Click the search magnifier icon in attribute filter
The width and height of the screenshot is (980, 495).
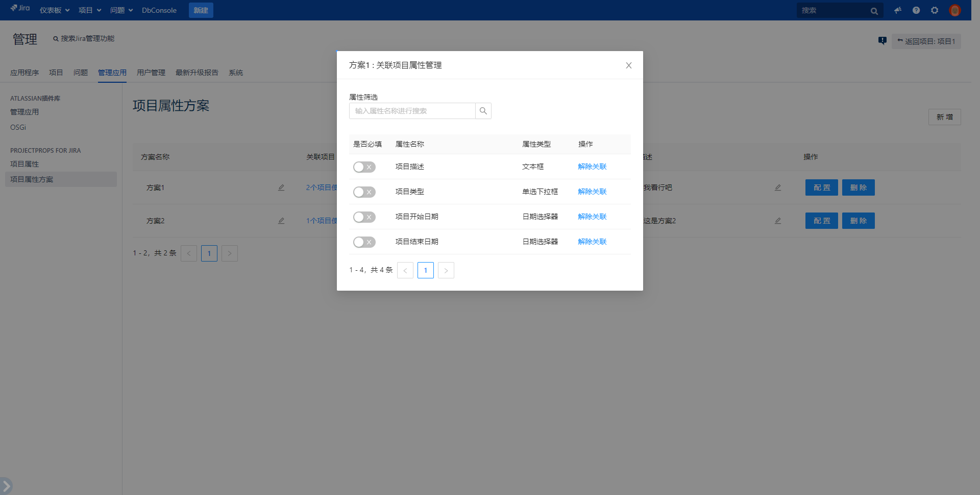[483, 111]
